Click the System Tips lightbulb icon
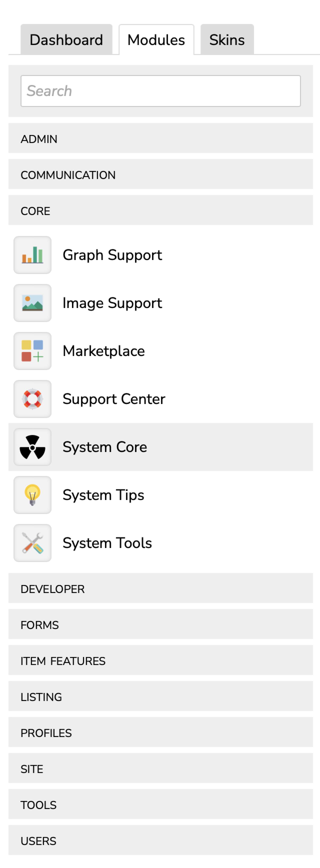320x868 pixels. (32, 495)
